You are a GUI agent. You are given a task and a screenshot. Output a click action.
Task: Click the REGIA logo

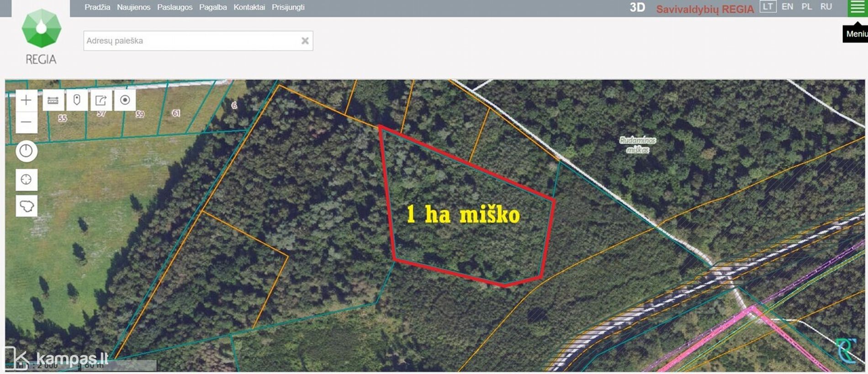point(41,37)
